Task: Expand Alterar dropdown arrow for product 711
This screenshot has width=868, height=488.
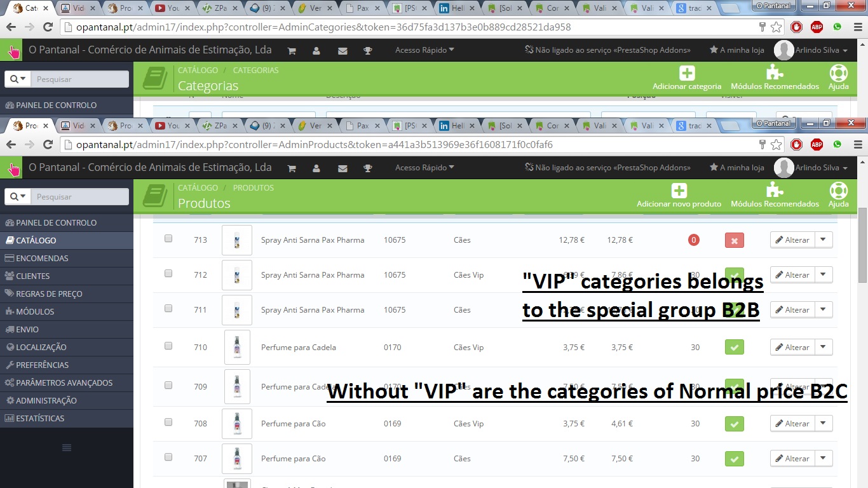Action: click(824, 309)
